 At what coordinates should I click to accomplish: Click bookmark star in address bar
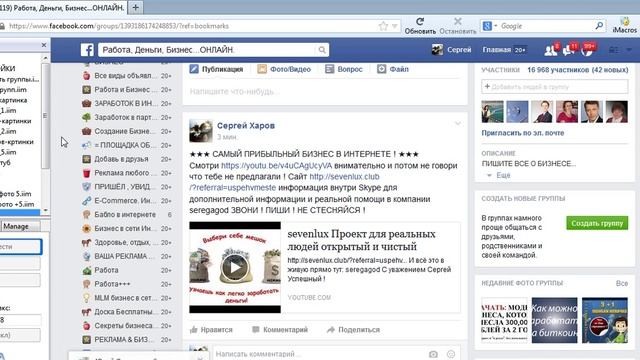383,26
